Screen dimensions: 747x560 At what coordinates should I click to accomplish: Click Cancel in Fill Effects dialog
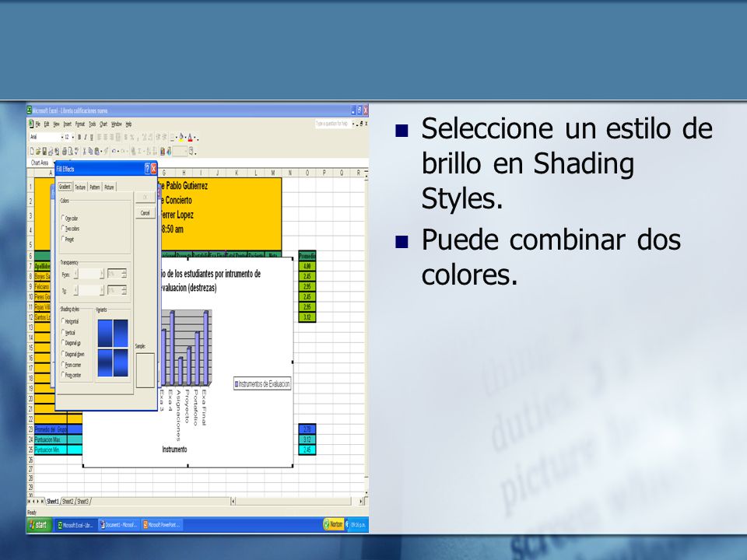point(146,213)
